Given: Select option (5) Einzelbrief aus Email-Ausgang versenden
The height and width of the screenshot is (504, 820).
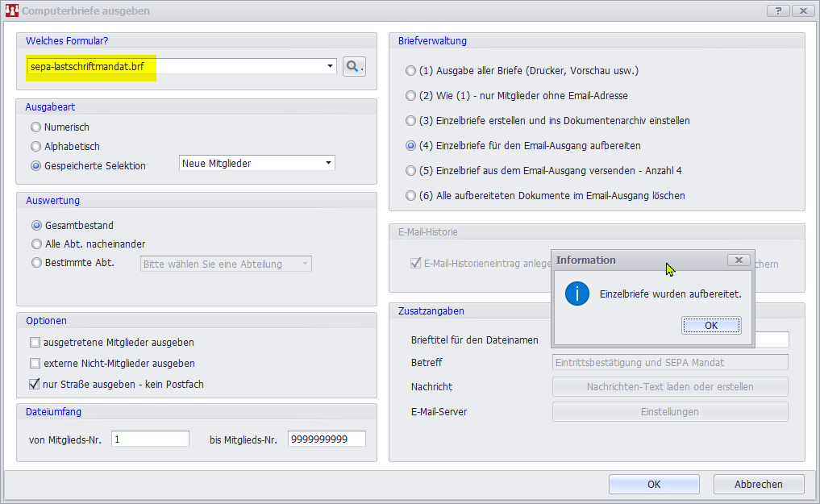Looking at the screenshot, I should 411,171.
